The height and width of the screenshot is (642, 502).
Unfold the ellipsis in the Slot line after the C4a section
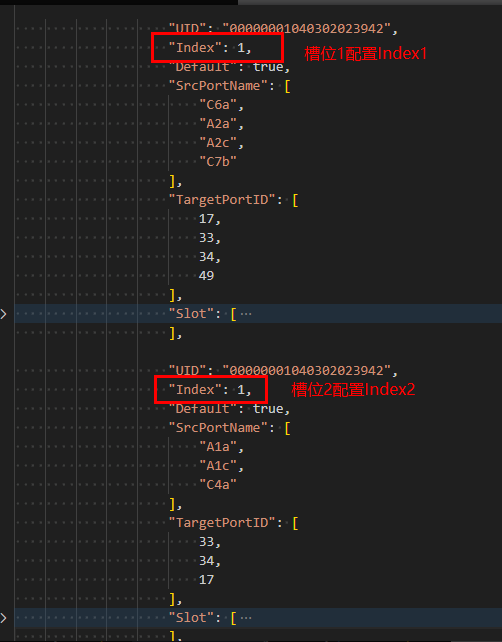(x=246, y=618)
